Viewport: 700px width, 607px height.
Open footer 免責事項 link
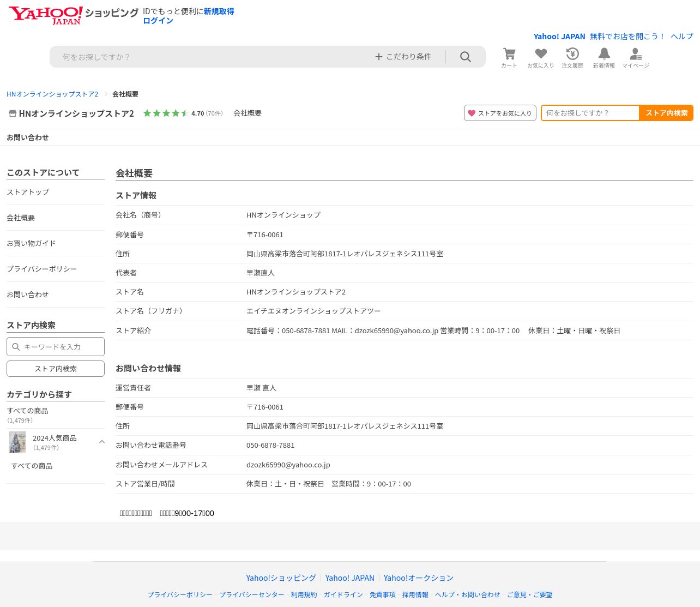pyautogui.click(x=383, y=594)
